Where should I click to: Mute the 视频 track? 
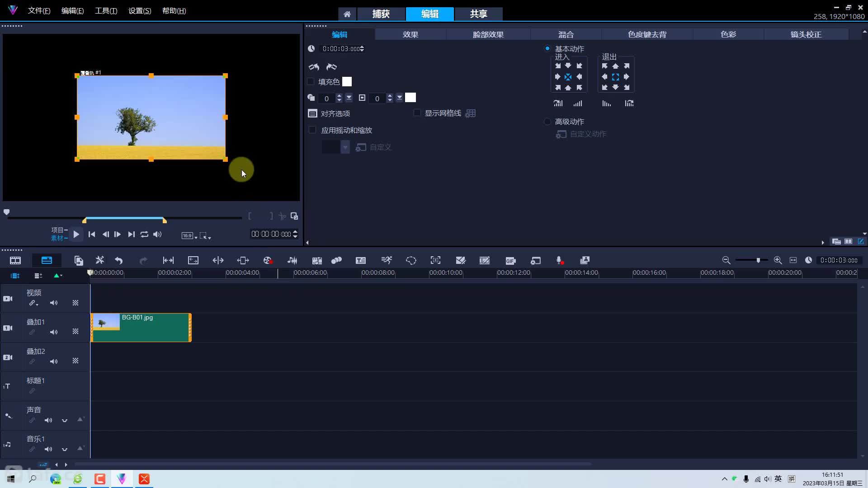pyautogui.click(x=54, y=303)
